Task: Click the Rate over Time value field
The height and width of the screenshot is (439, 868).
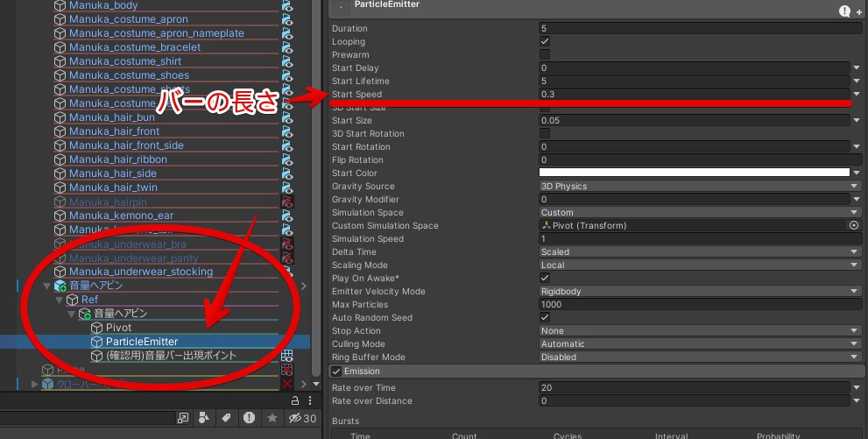Action: click(x=695, y=387)
